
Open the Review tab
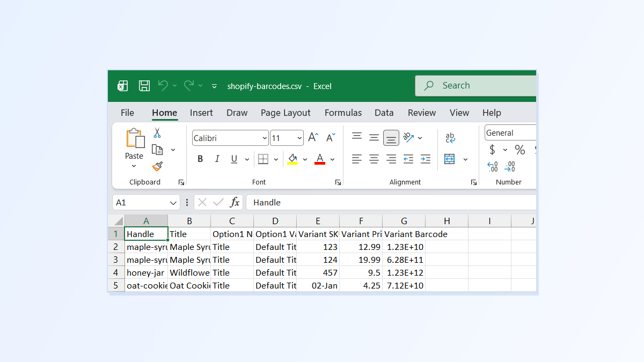[422, 113]
